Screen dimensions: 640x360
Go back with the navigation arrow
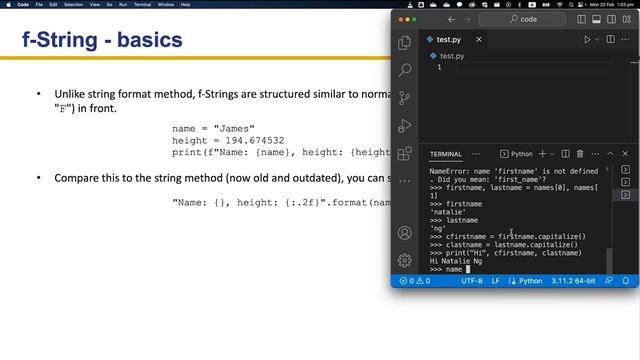click(x=451, y=19)
